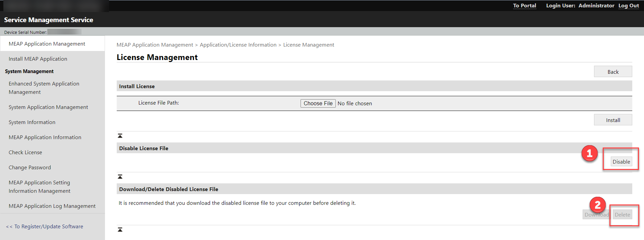Delete the disabled license file
Screen dimensions: 644x240
622,215
